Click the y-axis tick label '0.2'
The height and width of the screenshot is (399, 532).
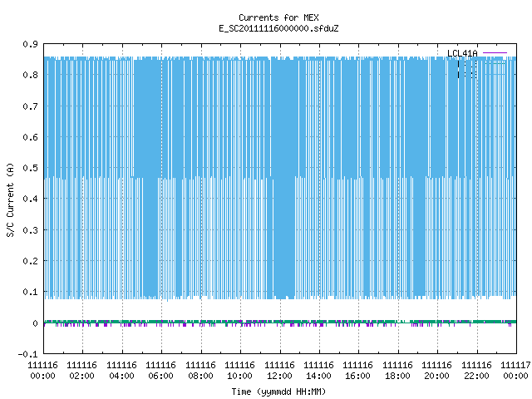[x=30, y=261]
